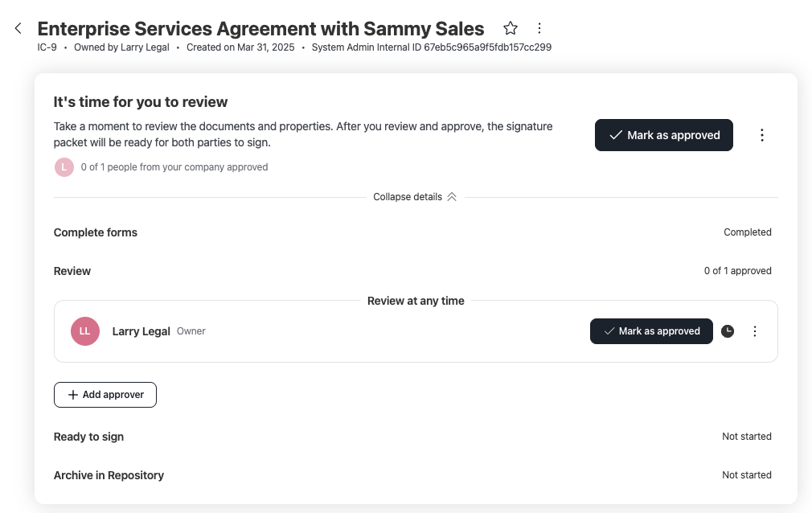Click Owned by Larry Legal text
Screen dimensions: 812x513
click(x=121, y=47)
